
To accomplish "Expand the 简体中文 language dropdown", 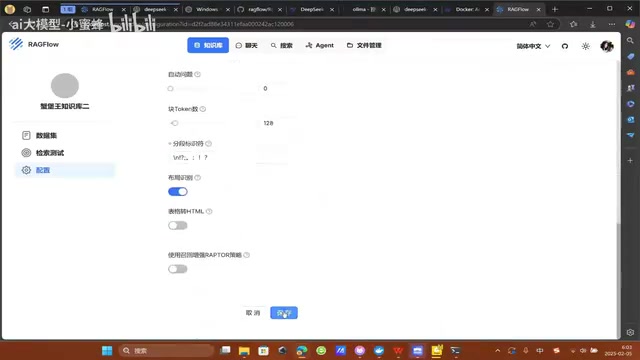I will [x=533, y=46].
